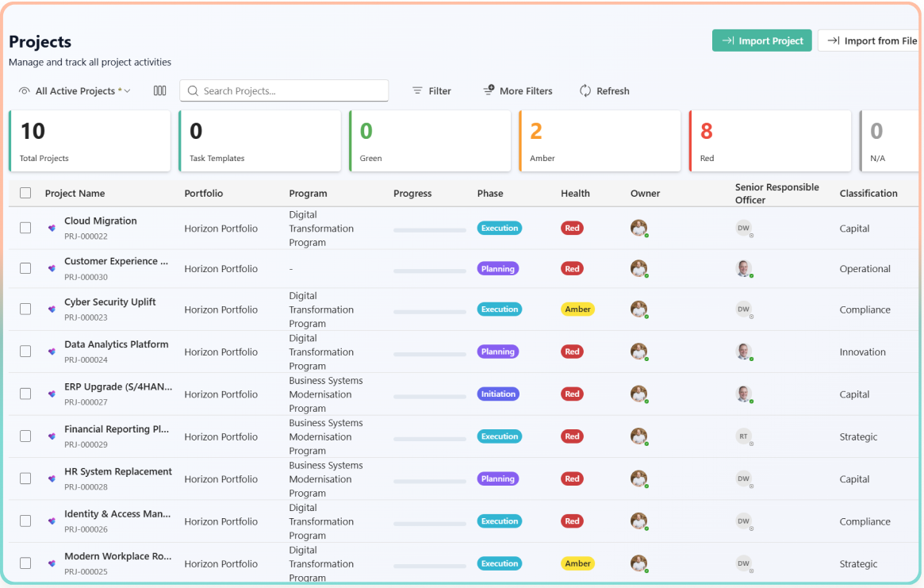Click the eye icon before All Active Projects
This screenshot has width=924, height=588.
tap(25, 90)
